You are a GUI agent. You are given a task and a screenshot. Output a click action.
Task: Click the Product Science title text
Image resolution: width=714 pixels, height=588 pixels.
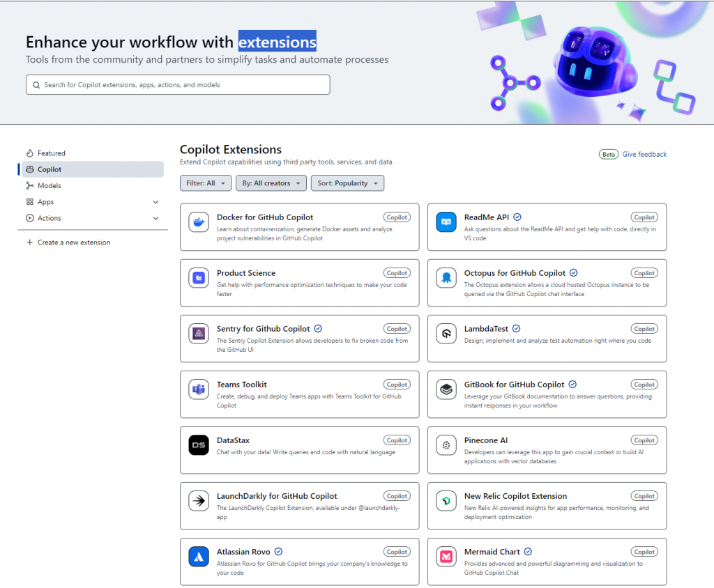coord(246,273)
